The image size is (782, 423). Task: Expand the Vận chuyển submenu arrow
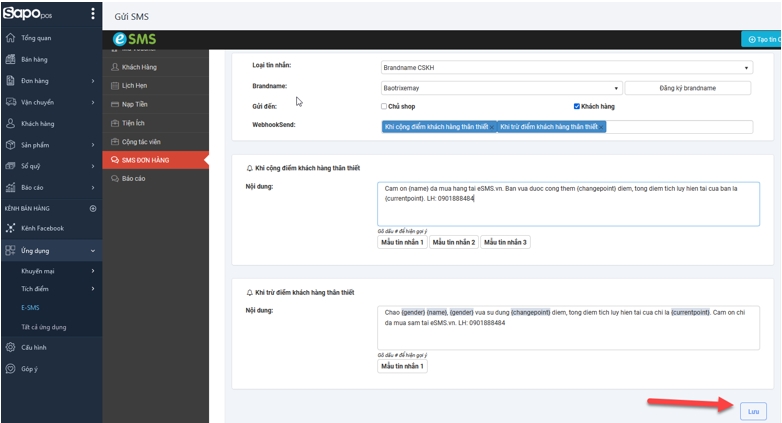93,102
